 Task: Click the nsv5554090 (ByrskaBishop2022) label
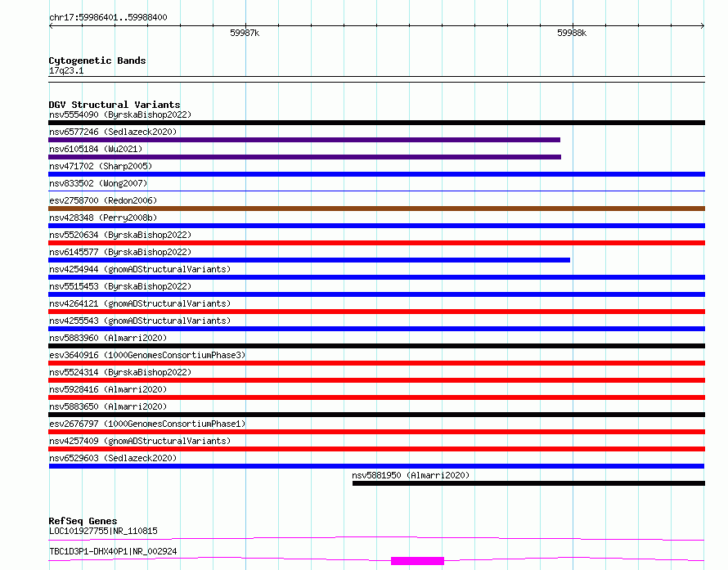(x=120, y=114)
